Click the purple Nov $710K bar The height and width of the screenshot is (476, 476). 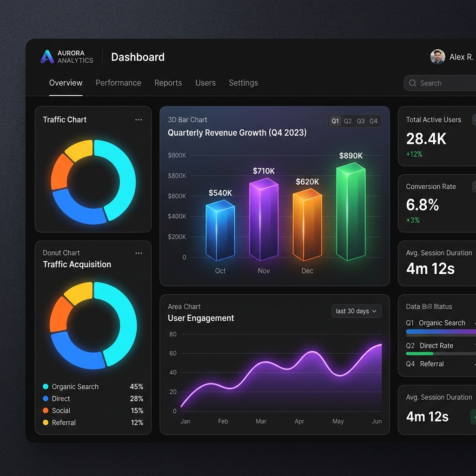(264, 219)
